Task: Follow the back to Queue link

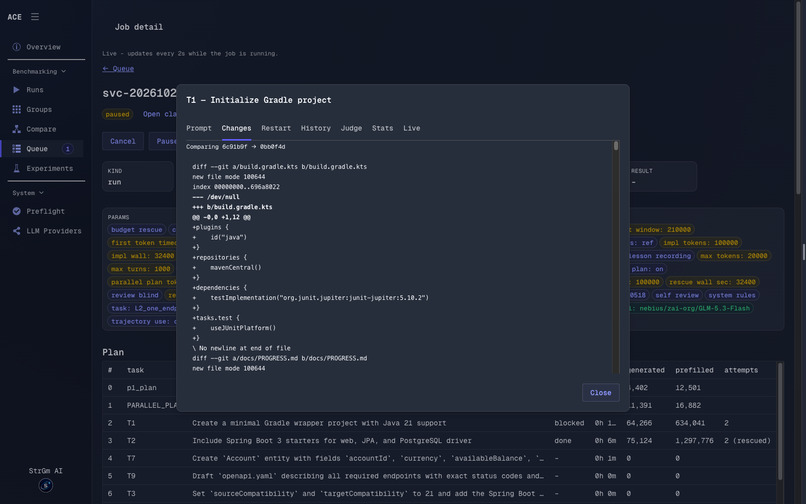Action: tap(118, 68)
